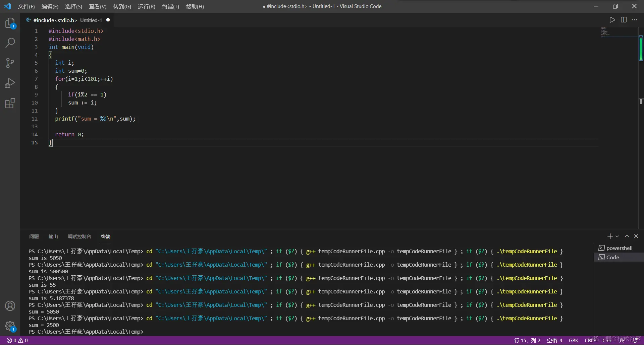This screenshot has width=644, height=345.
Task: Click line number 12 in the gutter
Action: coord(34,119)
